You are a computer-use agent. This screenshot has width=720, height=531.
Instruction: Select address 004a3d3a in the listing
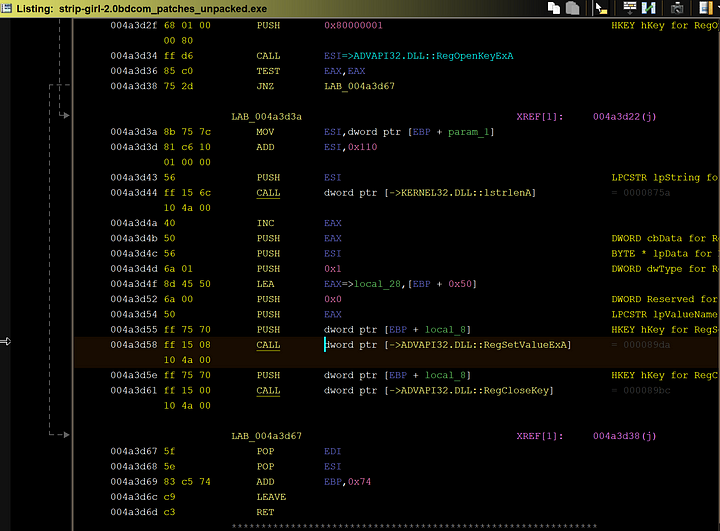[x=134, y=132]
